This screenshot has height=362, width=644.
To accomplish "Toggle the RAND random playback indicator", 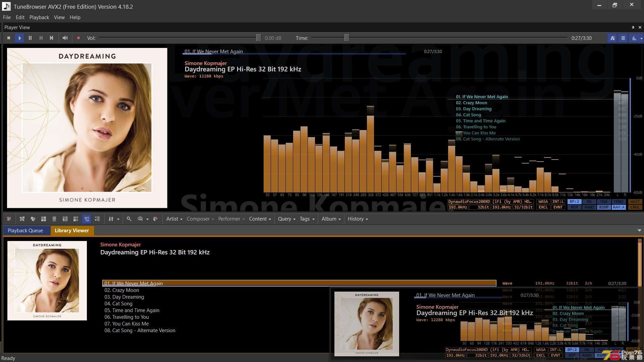I will [x=589, y=207].
